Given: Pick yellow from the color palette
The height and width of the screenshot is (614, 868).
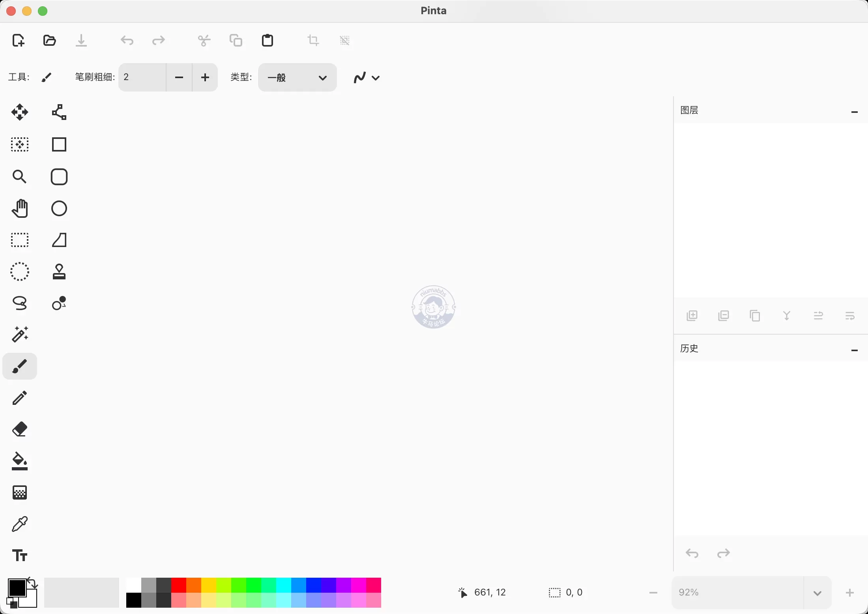Looking at the screenshot, I should coord(209,585).
